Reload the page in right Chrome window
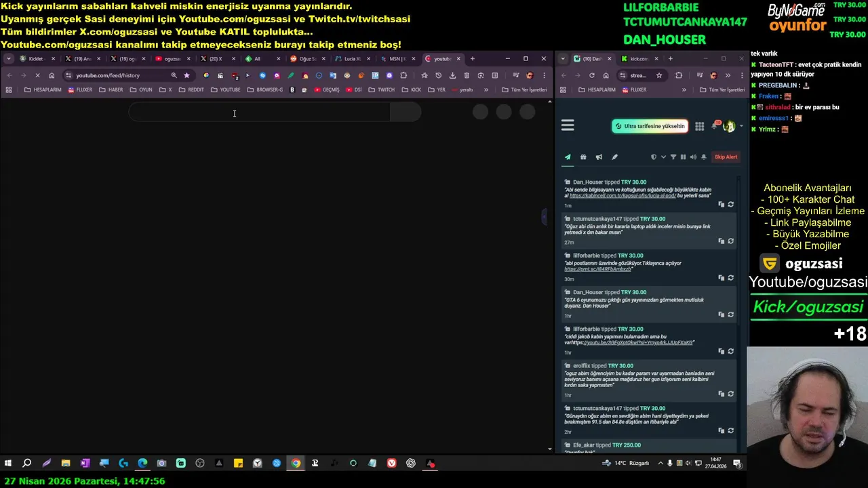Viewport: 868px width, 488px height. pyautogui.click(x=591, y=75)
